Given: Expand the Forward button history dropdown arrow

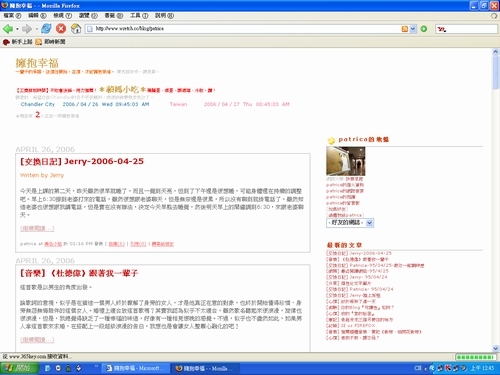Looking at the screenshot, I should coord(36,29).
